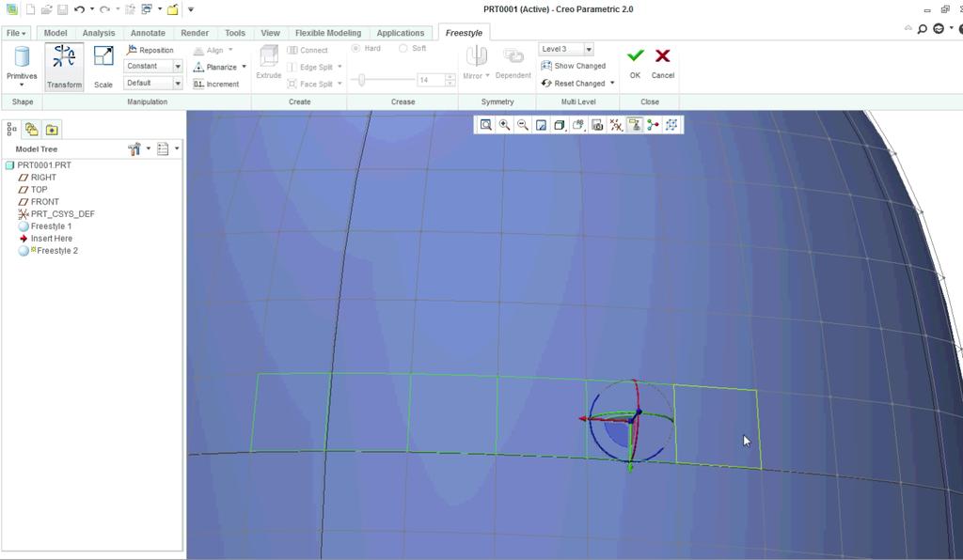This screenshot has height=560, width=963.
Task: Activate the Transform tool
Action: [64, 67]
